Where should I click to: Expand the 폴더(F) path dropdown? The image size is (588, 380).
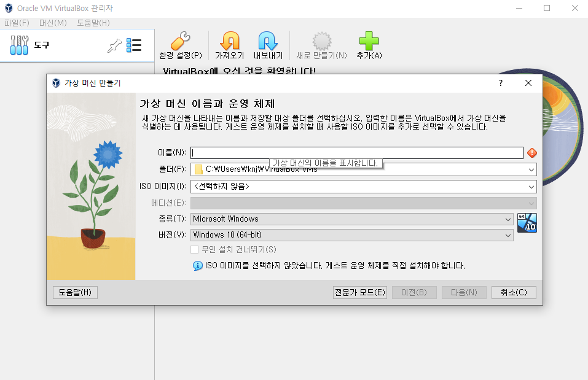pos(531,170)
